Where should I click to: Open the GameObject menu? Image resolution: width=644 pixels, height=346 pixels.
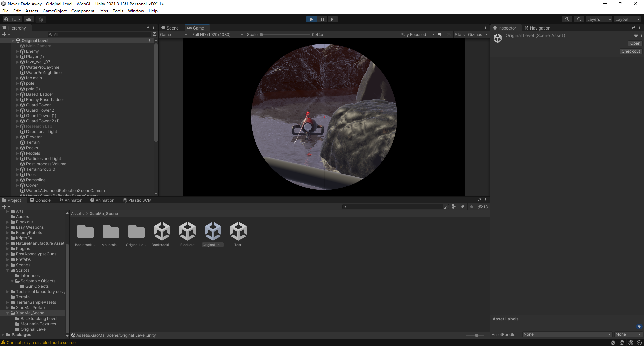point(54,11)
